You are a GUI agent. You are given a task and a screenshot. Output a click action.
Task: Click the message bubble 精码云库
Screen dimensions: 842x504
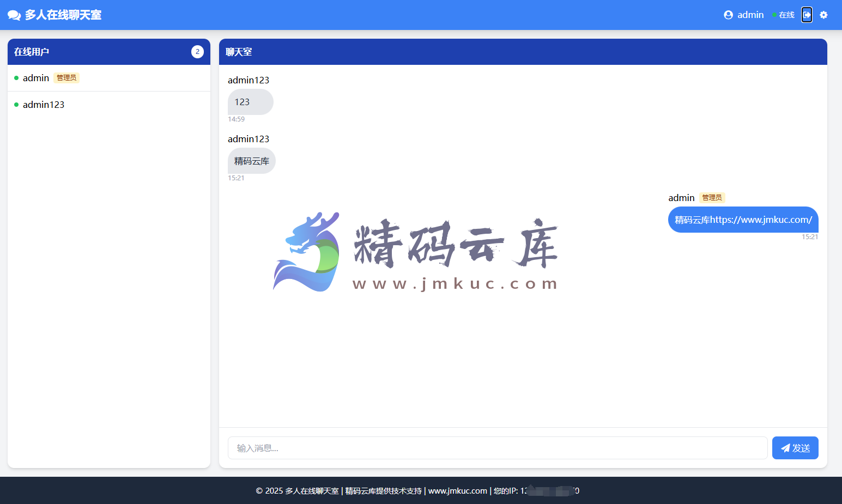tap(252, 161)
